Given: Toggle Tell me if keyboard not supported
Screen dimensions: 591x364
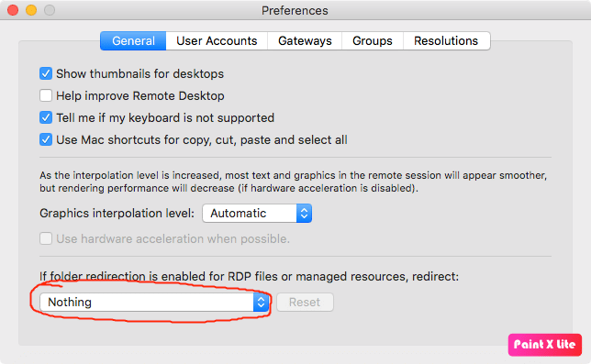Looking at the screenshot, I should tap(46, 117).
